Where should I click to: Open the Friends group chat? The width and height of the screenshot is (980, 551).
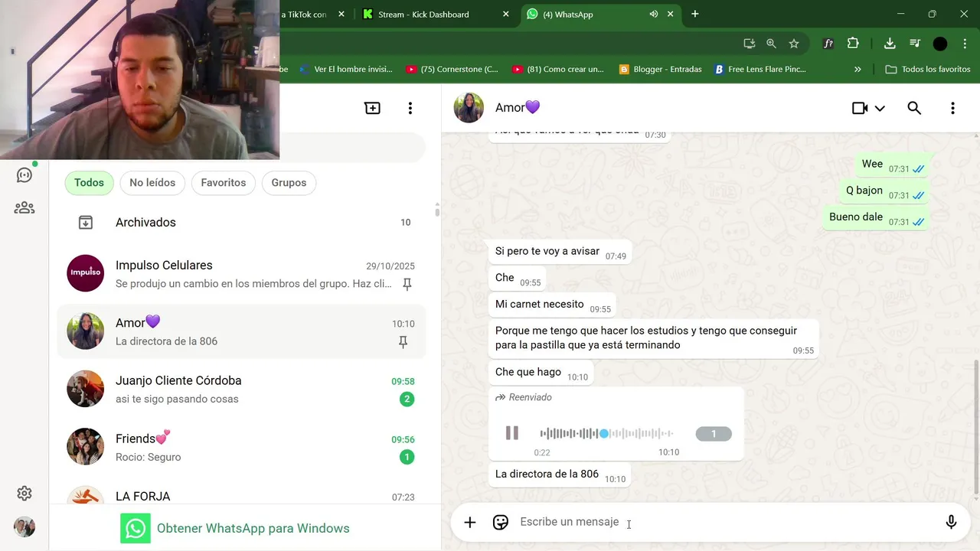point(242,447)
